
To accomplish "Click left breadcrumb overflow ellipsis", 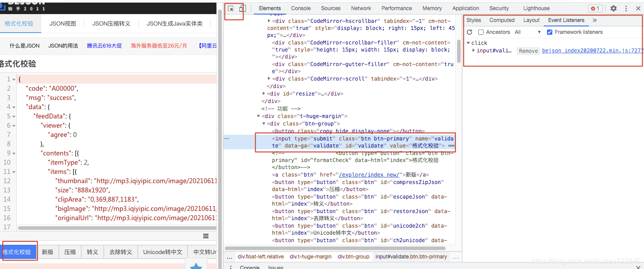I will (229, 257).
